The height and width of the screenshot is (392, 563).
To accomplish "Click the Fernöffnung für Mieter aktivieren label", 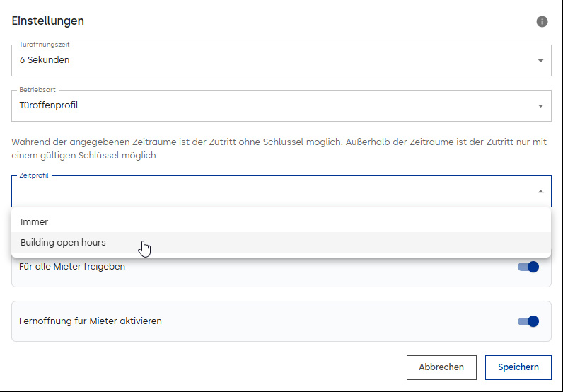I will point(91,321).
